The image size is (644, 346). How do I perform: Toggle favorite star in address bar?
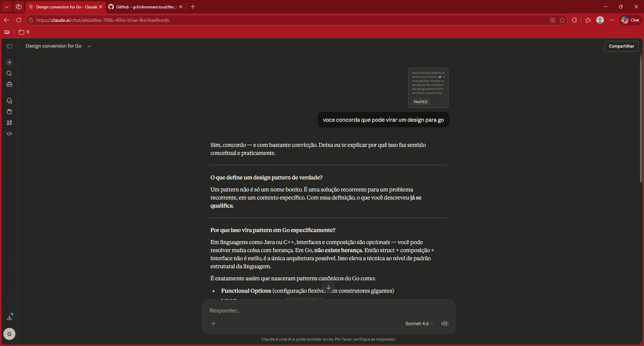coord(562,20)
